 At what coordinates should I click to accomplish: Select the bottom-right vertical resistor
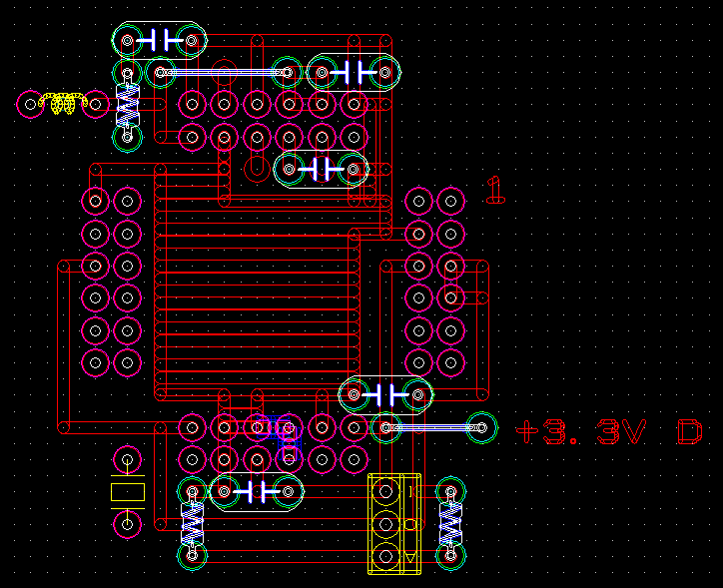pos(450,523)
